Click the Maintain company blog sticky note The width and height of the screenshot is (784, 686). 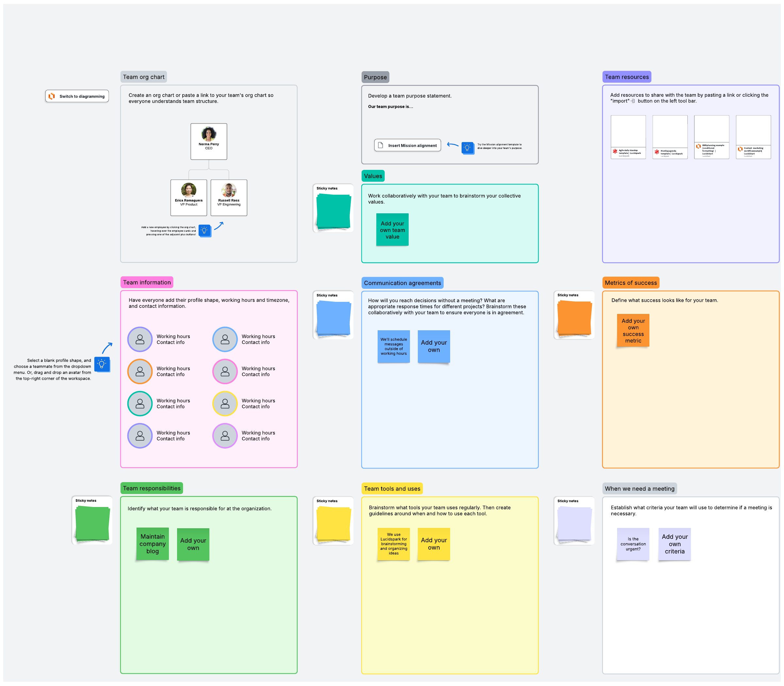coord(152,544)
